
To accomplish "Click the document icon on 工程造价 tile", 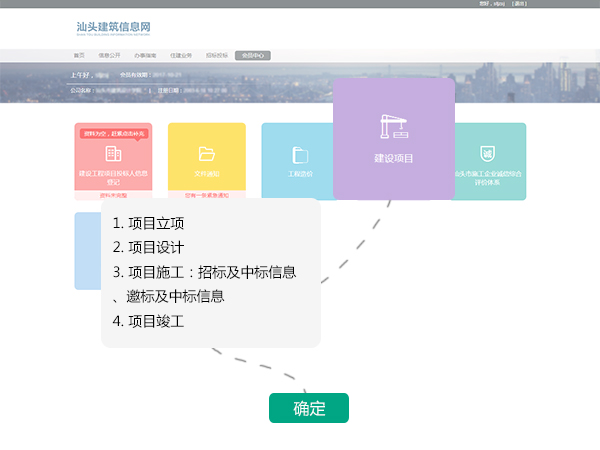I will coord(299,154).
